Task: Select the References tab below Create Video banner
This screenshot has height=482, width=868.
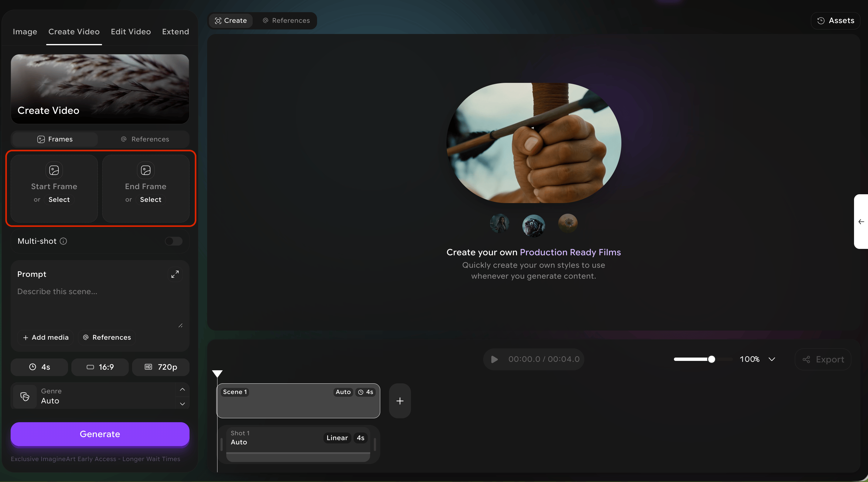Action: click(145, 139)
